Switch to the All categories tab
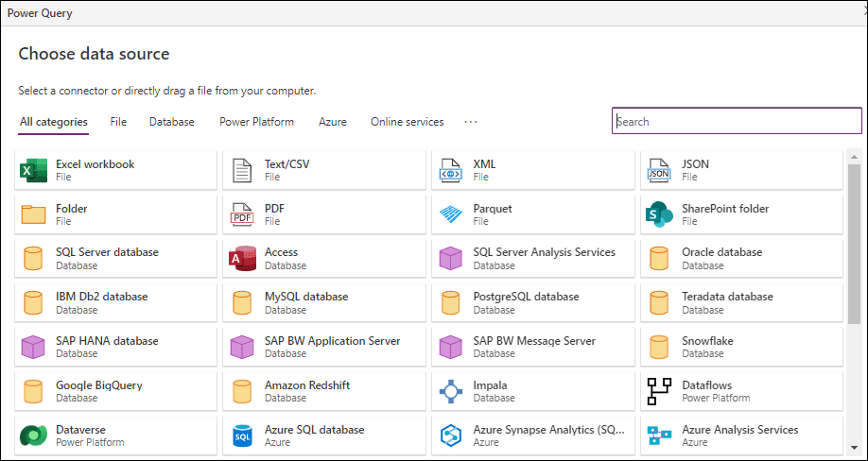 (x=54, y=122)
